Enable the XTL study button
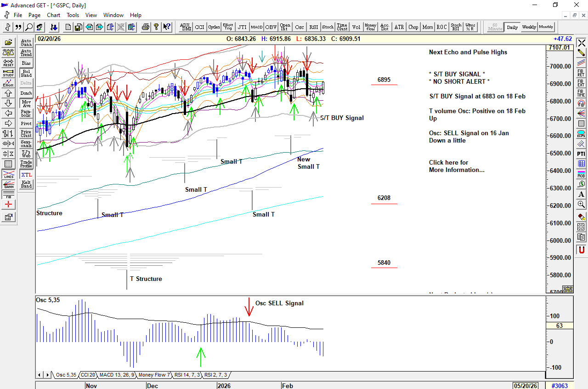The image size is (588, 389). [26, 175]
